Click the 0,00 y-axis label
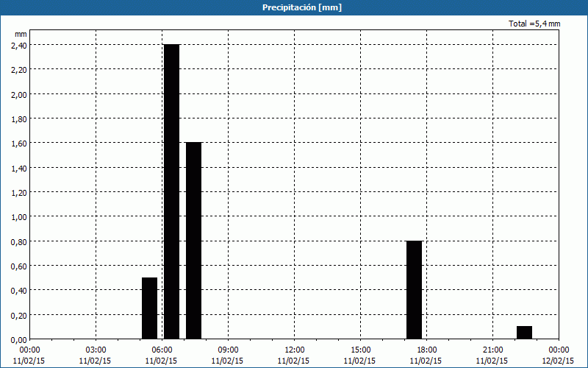This screenshot has width=588, height=368. click(19, 340)
